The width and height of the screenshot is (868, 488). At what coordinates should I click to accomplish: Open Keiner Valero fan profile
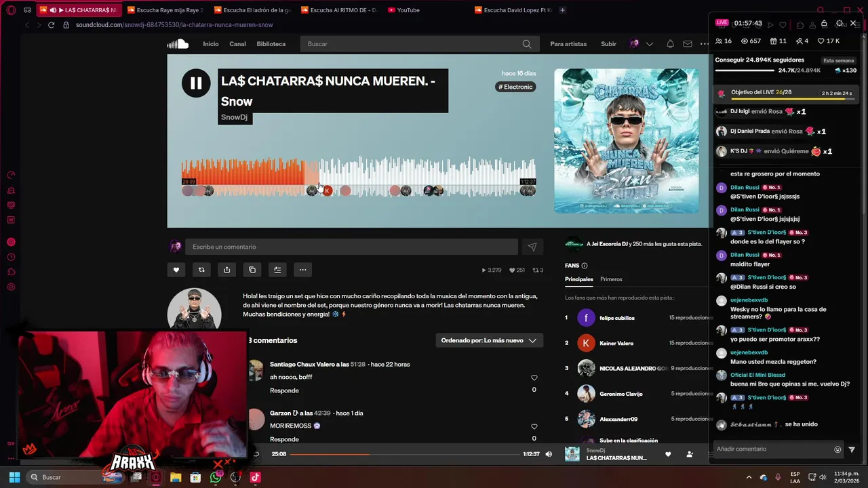[x=616, y=344]
